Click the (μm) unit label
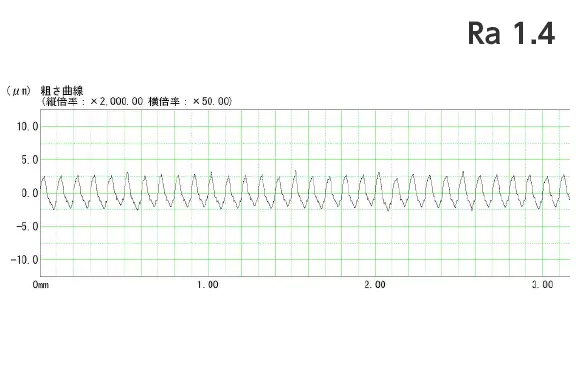The width and height of the screenshot is (576, 384). click(19, 91)
